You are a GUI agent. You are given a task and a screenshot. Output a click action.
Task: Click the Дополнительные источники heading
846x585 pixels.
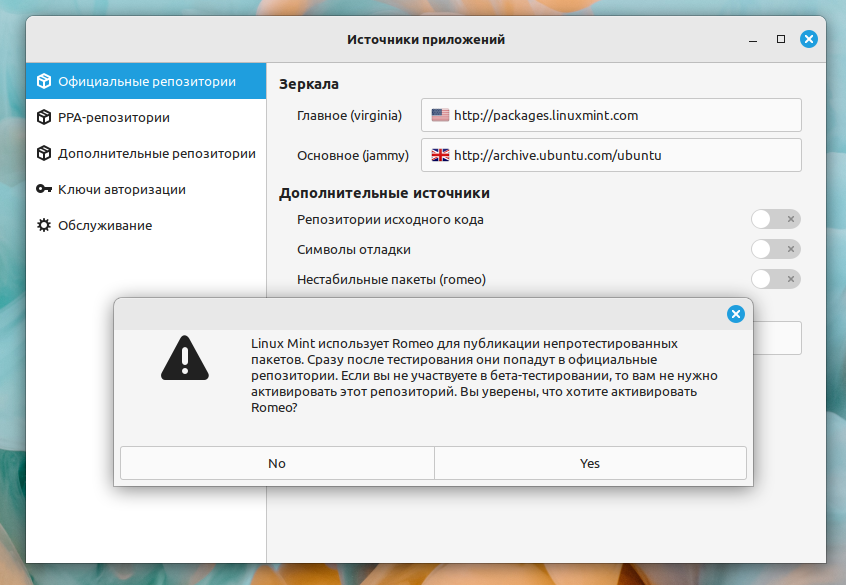click(384, 193)
